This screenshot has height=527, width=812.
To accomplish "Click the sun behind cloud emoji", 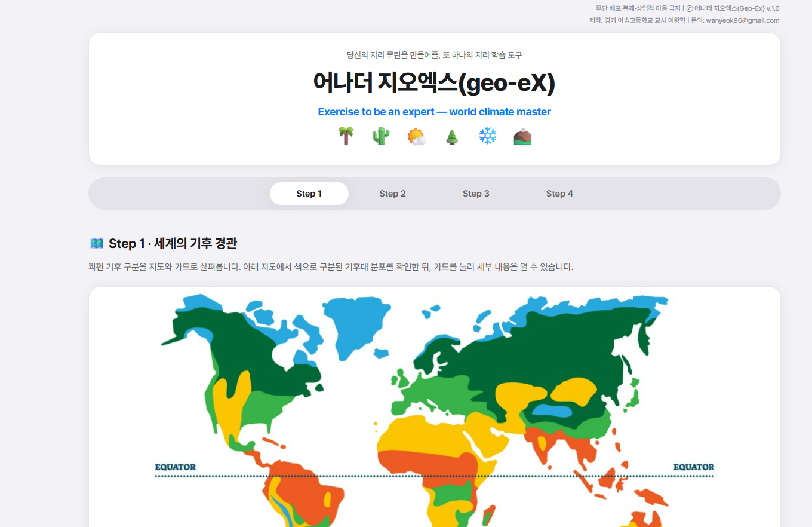I will click(x=417, y=136).
